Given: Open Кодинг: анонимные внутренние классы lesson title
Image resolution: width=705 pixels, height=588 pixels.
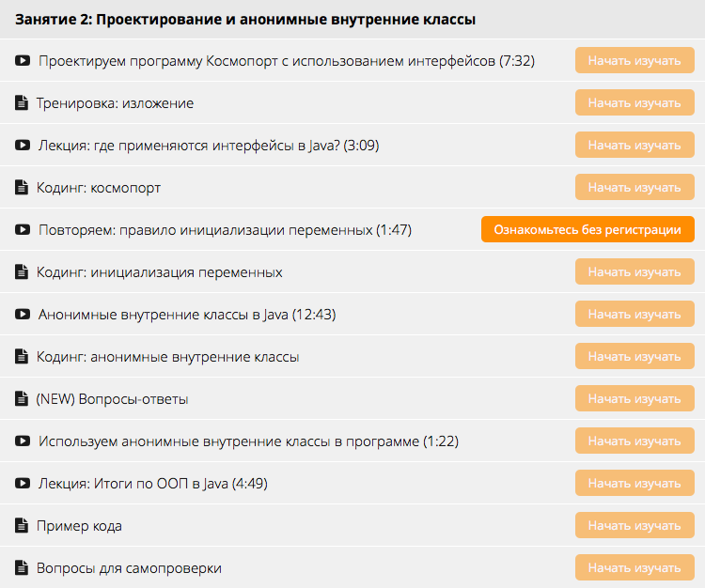Looking at the screenshot, I should pyautogui.click(x=167, y=357).
